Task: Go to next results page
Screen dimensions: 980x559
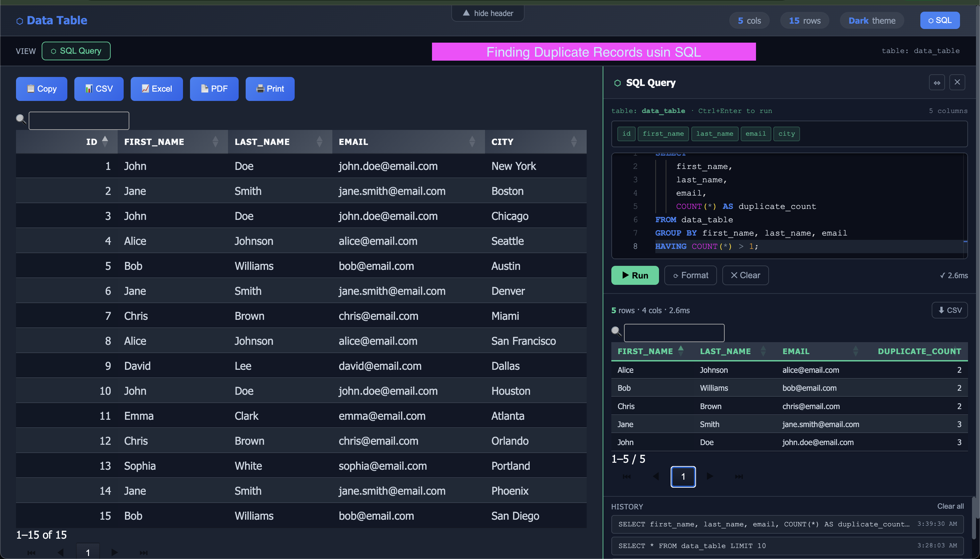Action: click(710, 477)
